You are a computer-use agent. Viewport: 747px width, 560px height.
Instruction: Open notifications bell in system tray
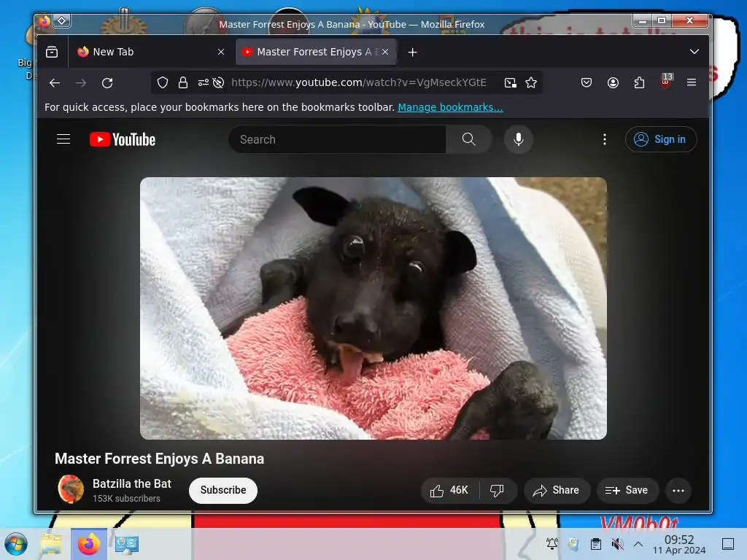(552, 544)
